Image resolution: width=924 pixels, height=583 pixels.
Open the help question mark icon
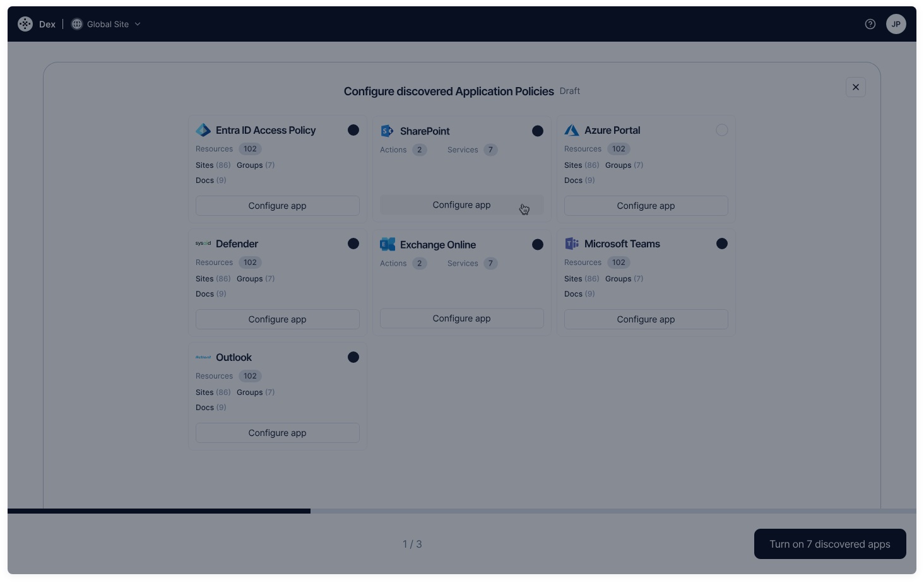[x=870, y=24]
